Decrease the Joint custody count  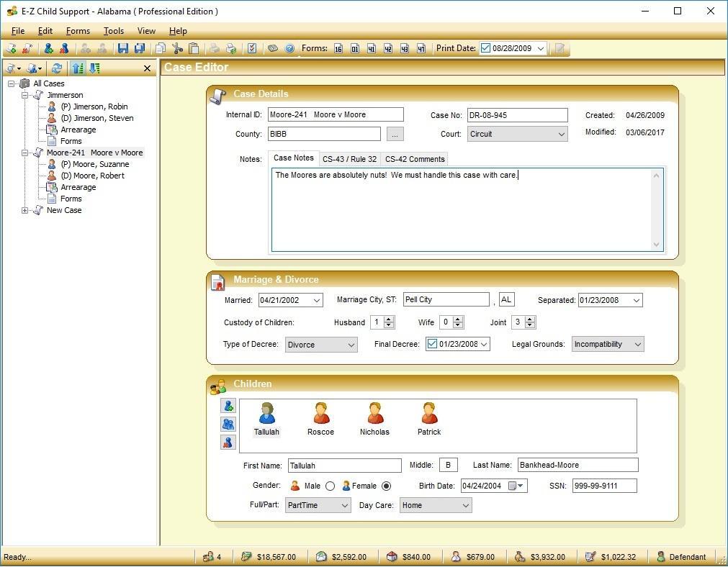tap(530, 326)
